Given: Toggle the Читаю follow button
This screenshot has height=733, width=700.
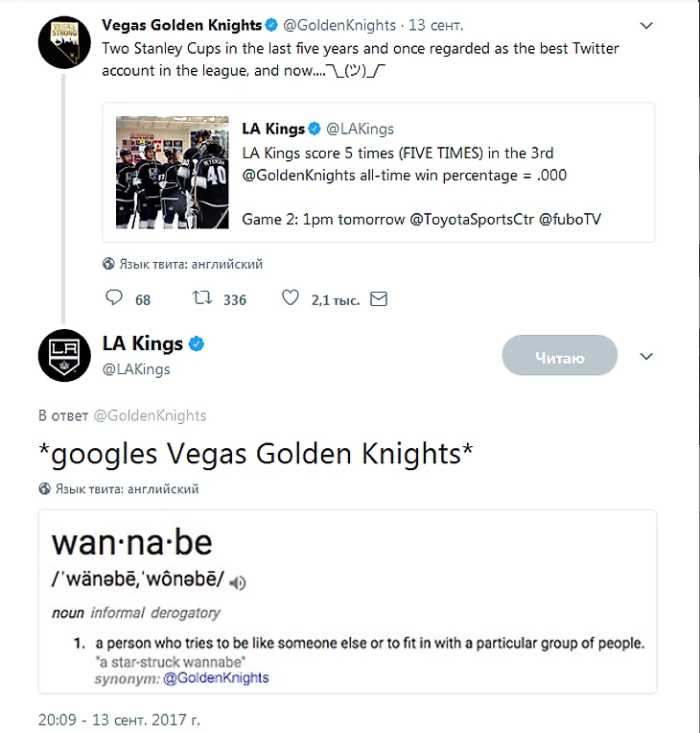Looking at the screenshot, I should 559,358.
